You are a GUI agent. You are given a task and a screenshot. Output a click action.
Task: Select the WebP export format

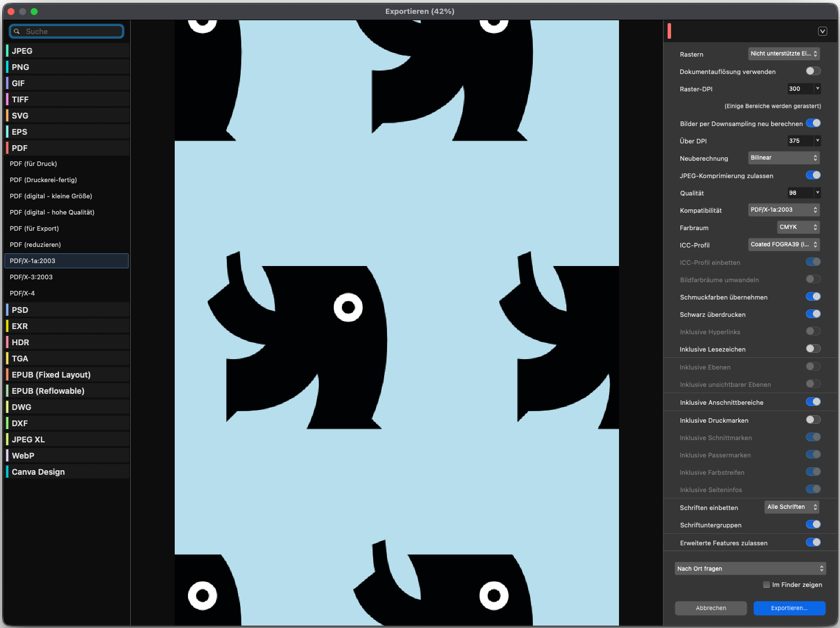pos(67,456)
